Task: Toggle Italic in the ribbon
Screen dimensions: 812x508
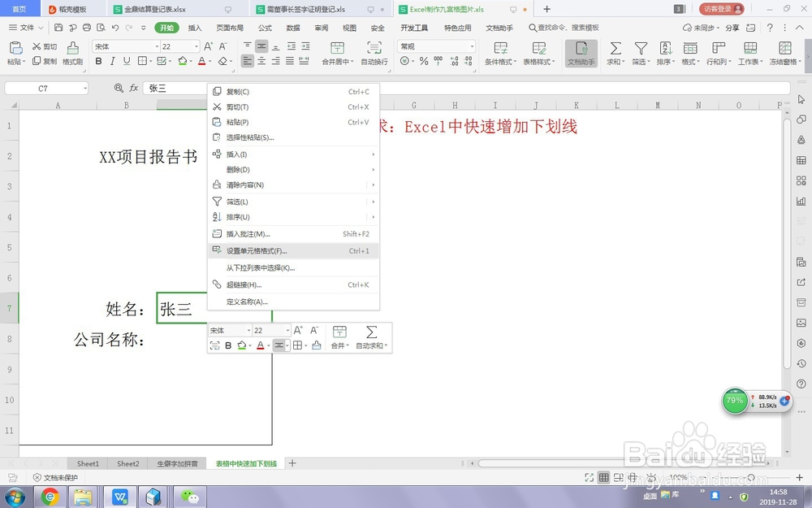Action: [112, 61]
